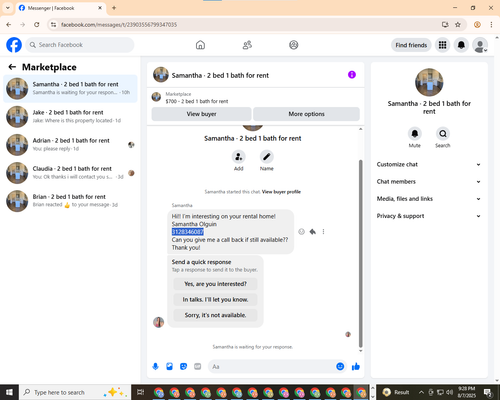Click the taskbar volume speaker icon
500x400 pixels.
(x=450, y=392)
